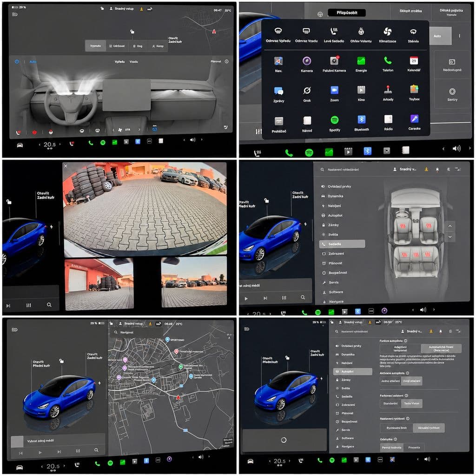Open the Kalendář app

(414, 64)
